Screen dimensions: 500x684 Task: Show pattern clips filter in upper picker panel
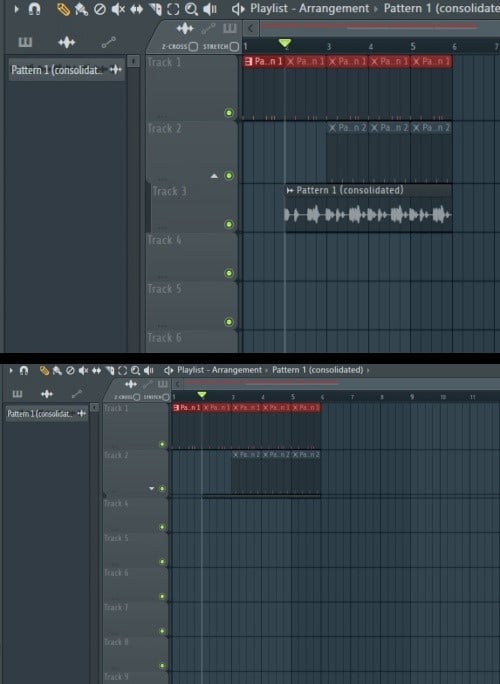pyautogui.click(x=25, y=42)
